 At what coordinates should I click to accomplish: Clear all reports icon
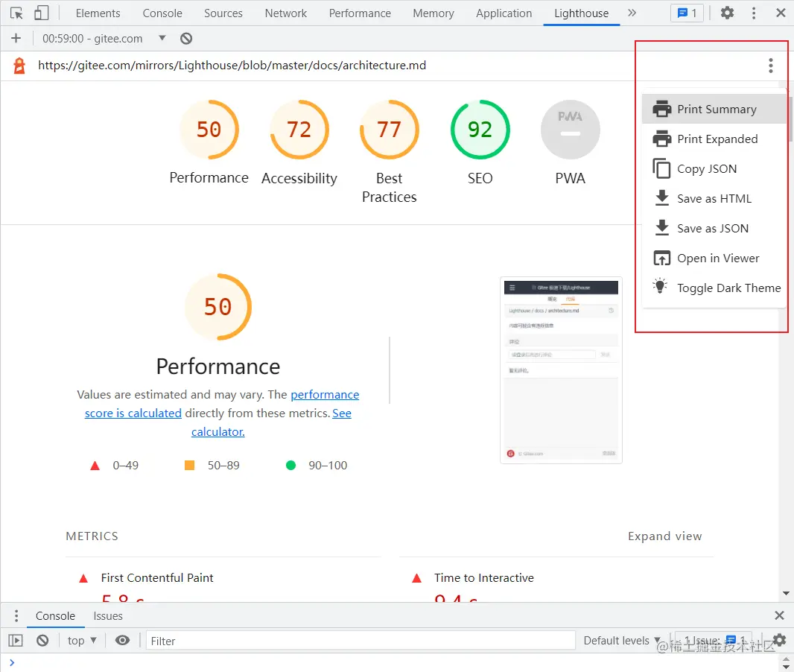pos(186,39)
